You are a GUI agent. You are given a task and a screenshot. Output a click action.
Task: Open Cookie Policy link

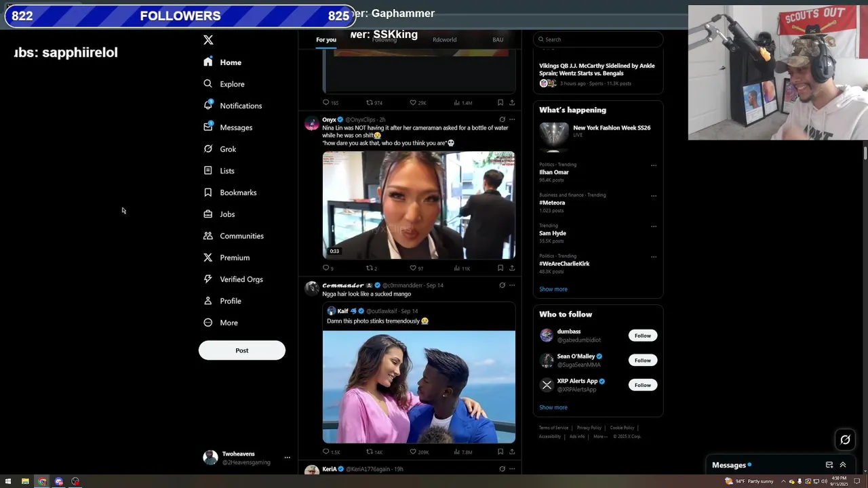tap(622, 428)
